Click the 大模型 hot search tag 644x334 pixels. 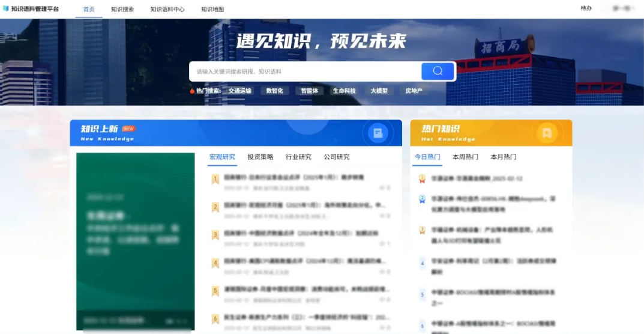(379, 91)
